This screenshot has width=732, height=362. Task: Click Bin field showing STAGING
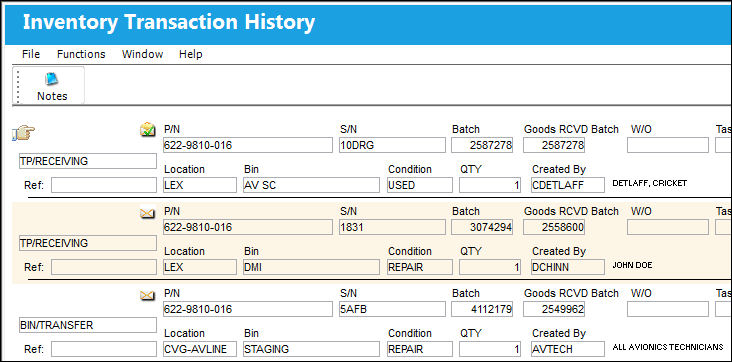coord(311,349)
